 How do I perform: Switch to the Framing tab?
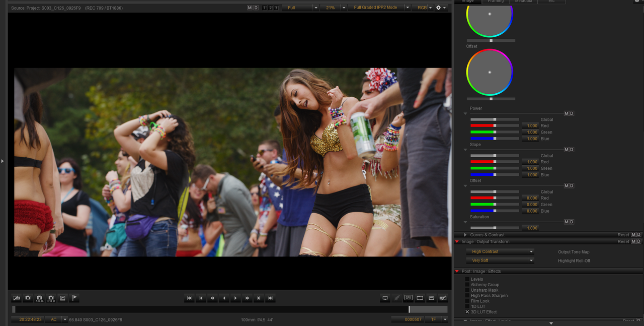click(496, 2)
